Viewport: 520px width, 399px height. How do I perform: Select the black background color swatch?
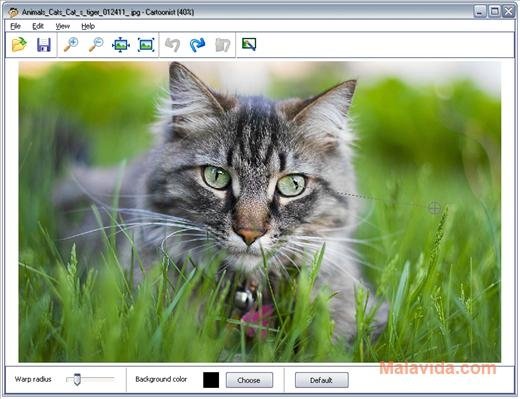pyautogui.click(x=211, y=380)
